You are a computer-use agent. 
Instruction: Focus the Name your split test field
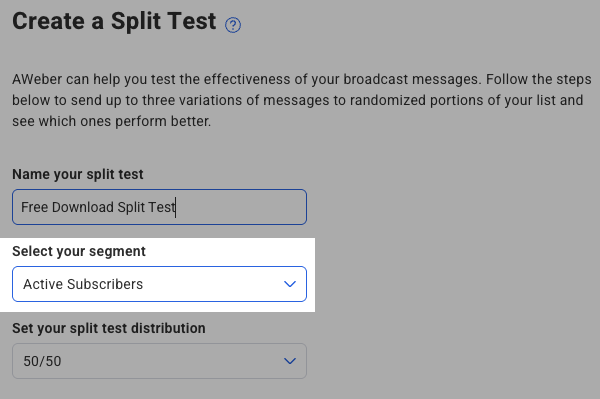[x=159, y=207]
